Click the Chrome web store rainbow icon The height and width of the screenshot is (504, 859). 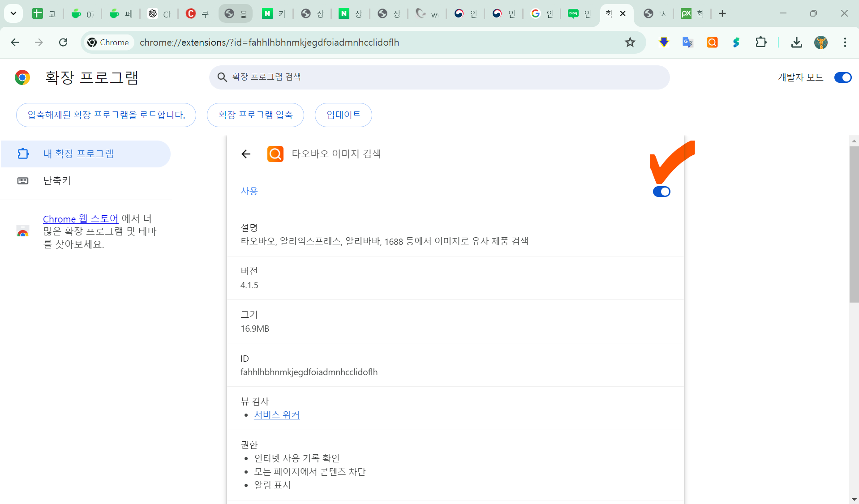tap(23, 231)
